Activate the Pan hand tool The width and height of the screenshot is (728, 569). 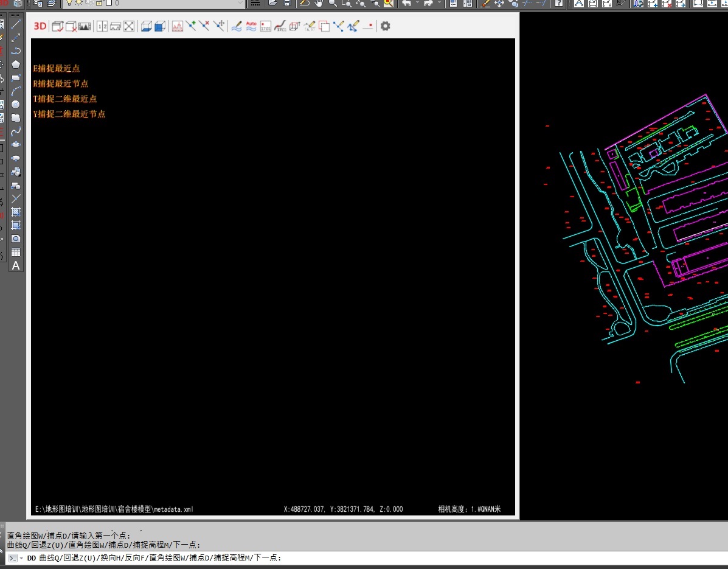pyautogui.click(x=319, y=3)
